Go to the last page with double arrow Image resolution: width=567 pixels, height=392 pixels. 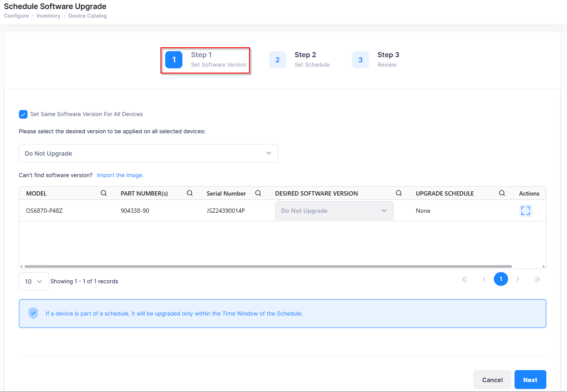point(536,279)
